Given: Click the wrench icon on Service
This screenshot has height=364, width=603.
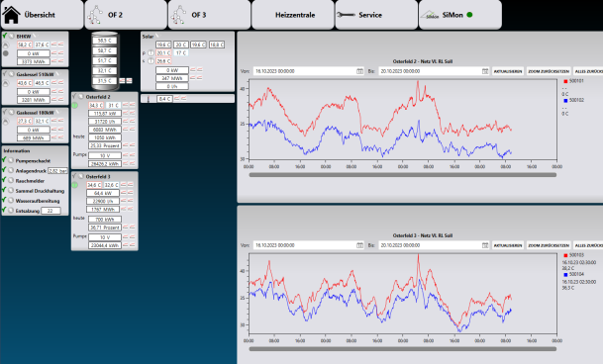Looking at the screenshot, I should [x=346, y=15].
